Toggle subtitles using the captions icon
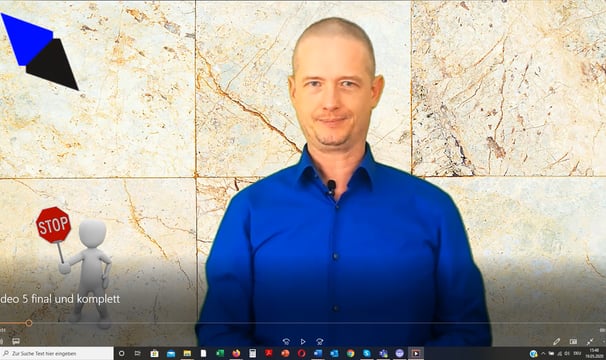The image size is (606, 360). 16,341
